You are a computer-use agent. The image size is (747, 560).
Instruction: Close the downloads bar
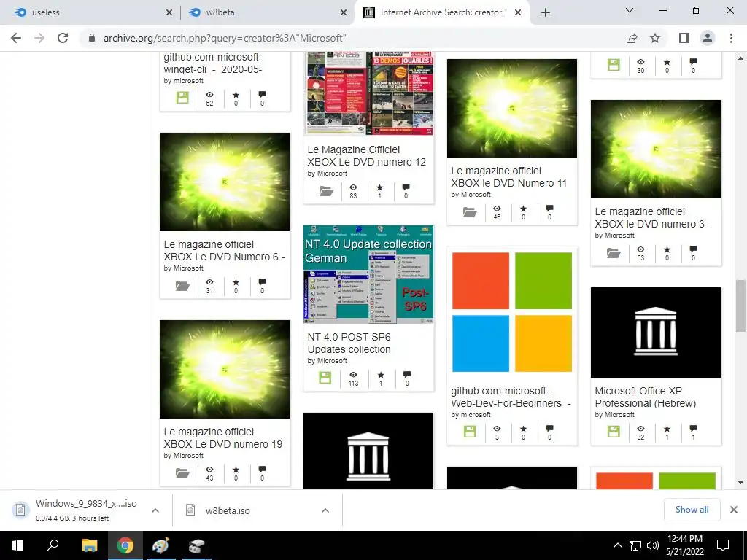pos(734,510)
